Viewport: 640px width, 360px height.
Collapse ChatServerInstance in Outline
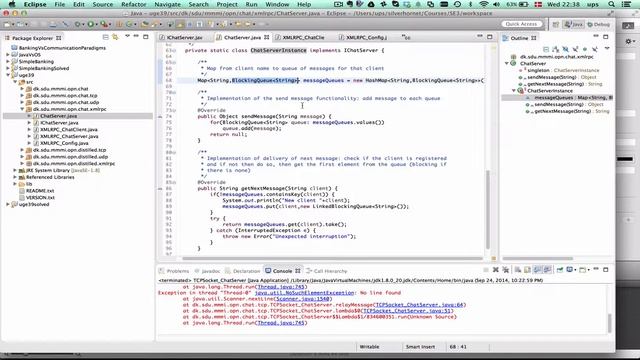pos(514,91)
